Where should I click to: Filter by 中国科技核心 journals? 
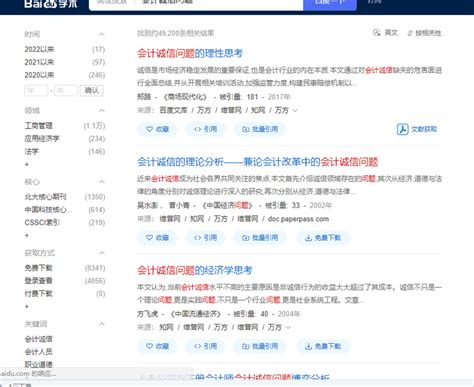(48, 210)
